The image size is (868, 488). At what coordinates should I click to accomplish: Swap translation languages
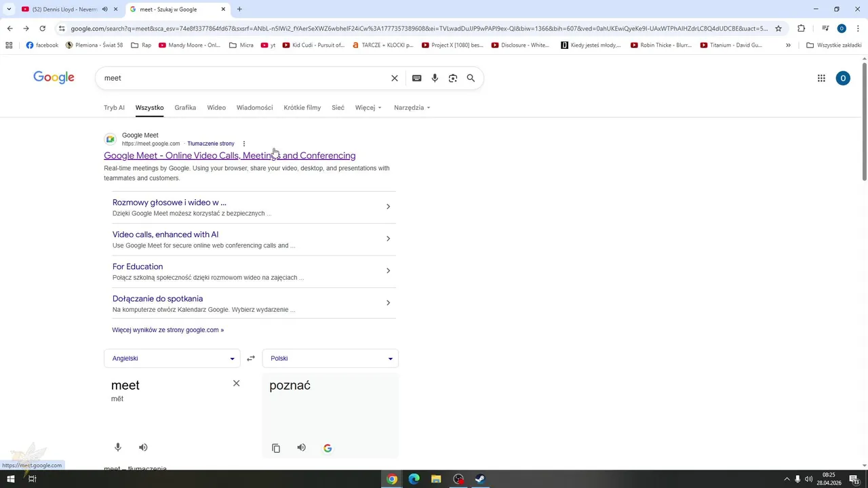(x=251, y=359)
